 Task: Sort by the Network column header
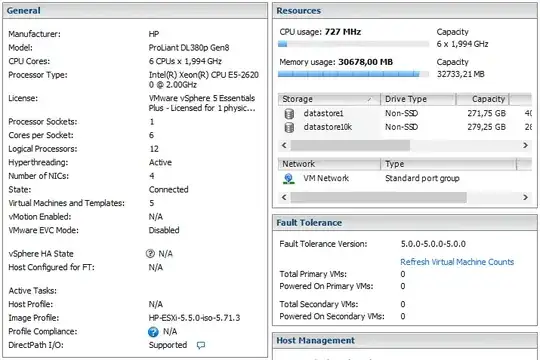(329, 164)
